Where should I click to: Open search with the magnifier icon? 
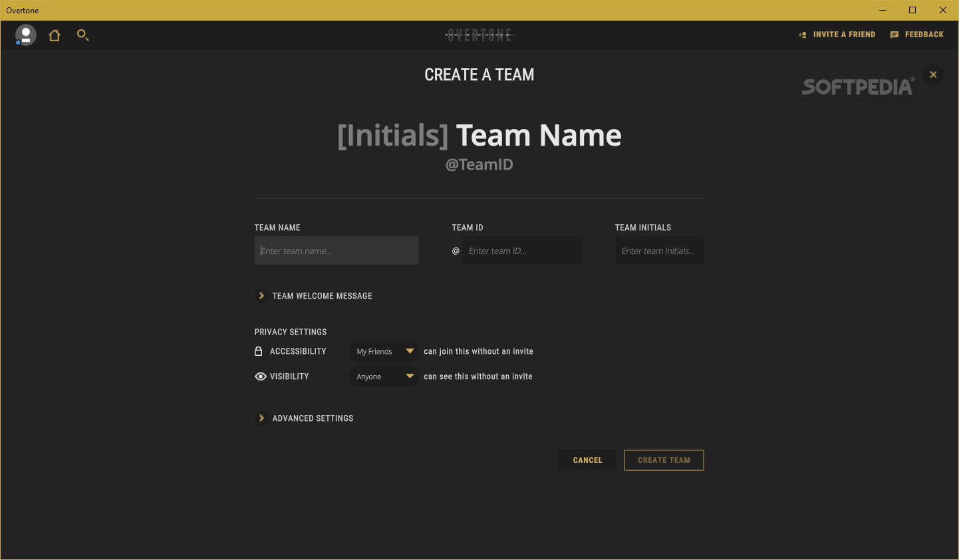[x=82, y=35]
